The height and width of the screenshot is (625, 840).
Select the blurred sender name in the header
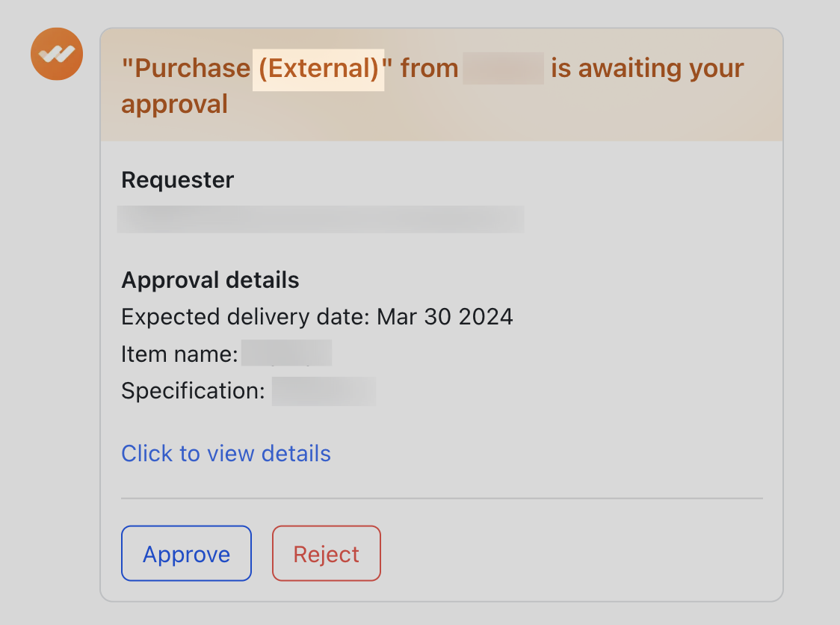[504, 68]
